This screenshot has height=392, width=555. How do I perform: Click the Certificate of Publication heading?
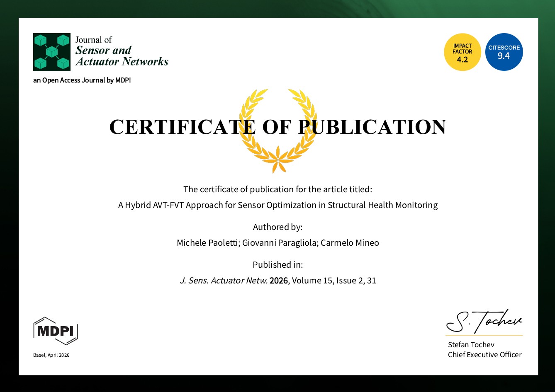point(277,127)
